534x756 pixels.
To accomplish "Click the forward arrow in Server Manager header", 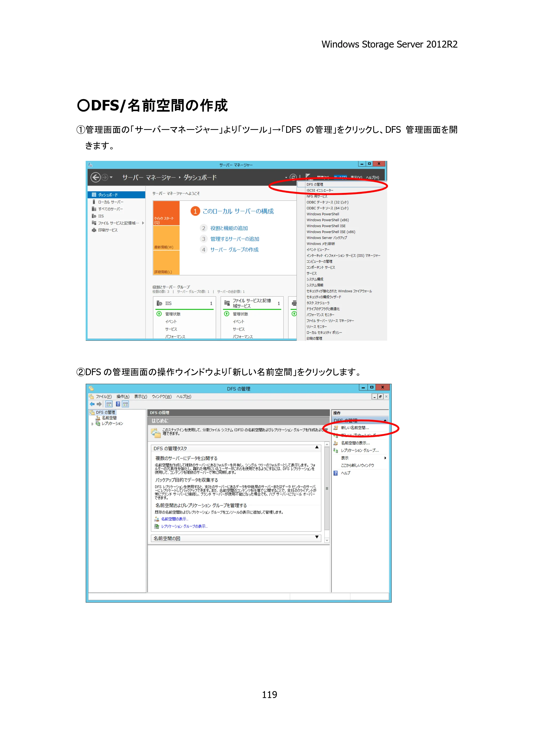I will tap(105, 177).
